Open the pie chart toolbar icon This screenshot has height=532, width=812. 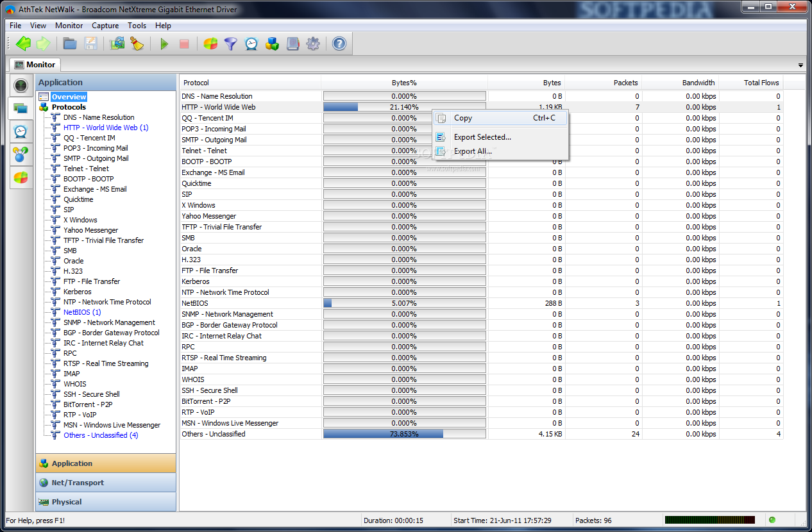point(210,44)
